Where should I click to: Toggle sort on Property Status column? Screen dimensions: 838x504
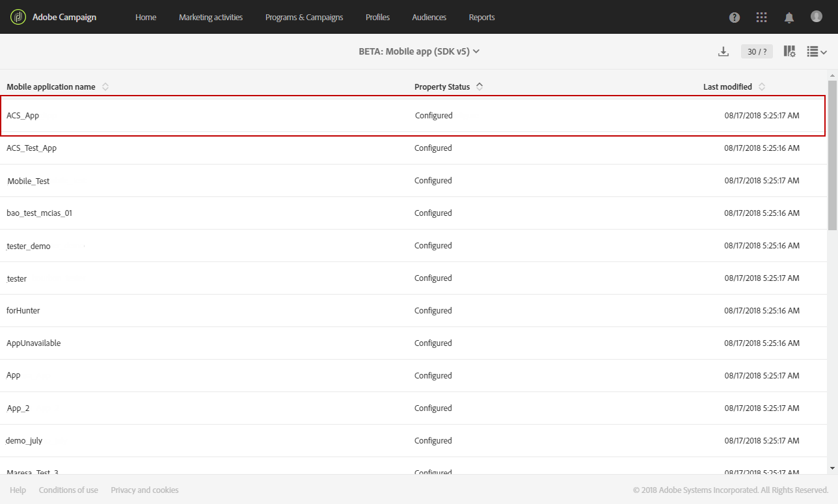pos(480,86)
